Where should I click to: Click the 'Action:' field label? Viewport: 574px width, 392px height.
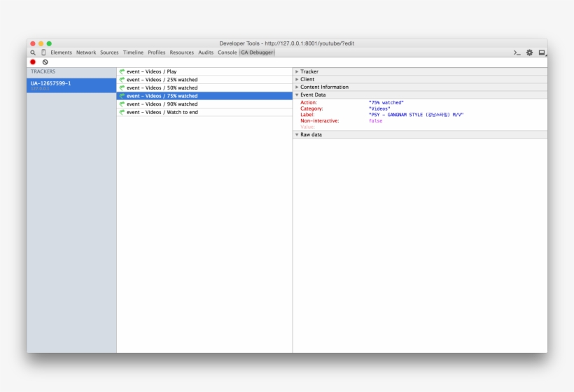click(x=309, y=103)
